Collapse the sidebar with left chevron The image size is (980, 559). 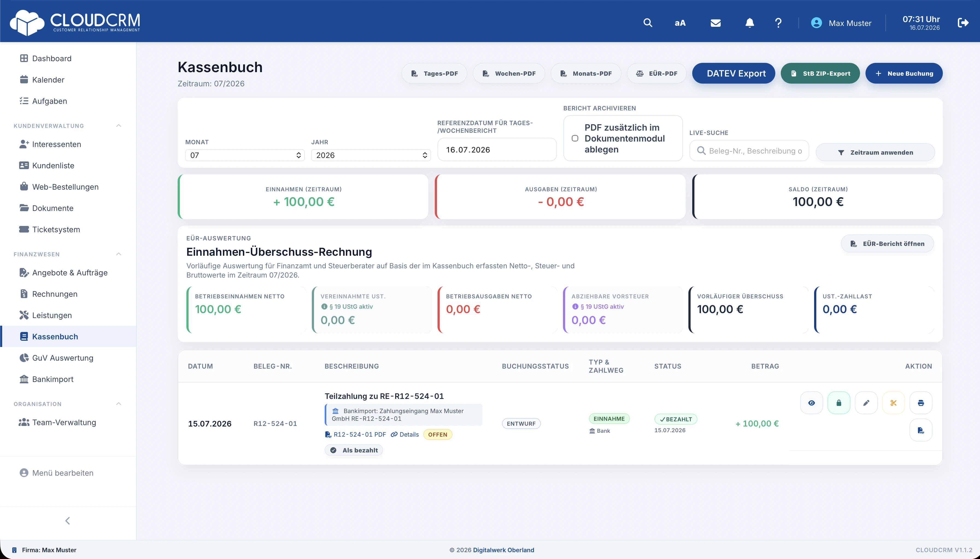click(x=68, y=520)
